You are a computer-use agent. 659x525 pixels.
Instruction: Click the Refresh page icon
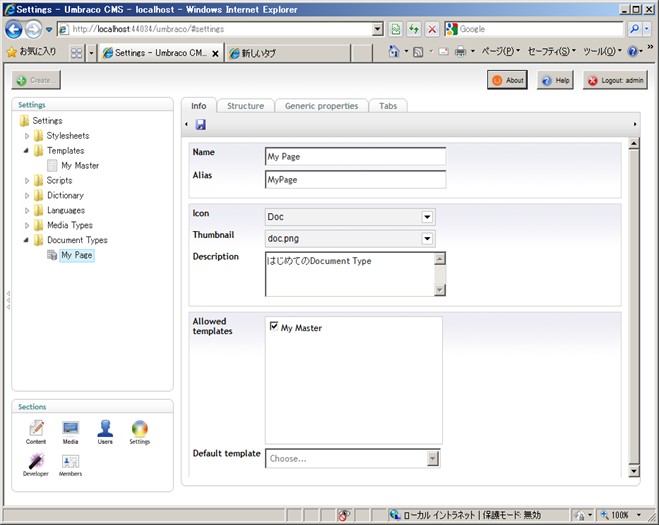pos(414,29)
